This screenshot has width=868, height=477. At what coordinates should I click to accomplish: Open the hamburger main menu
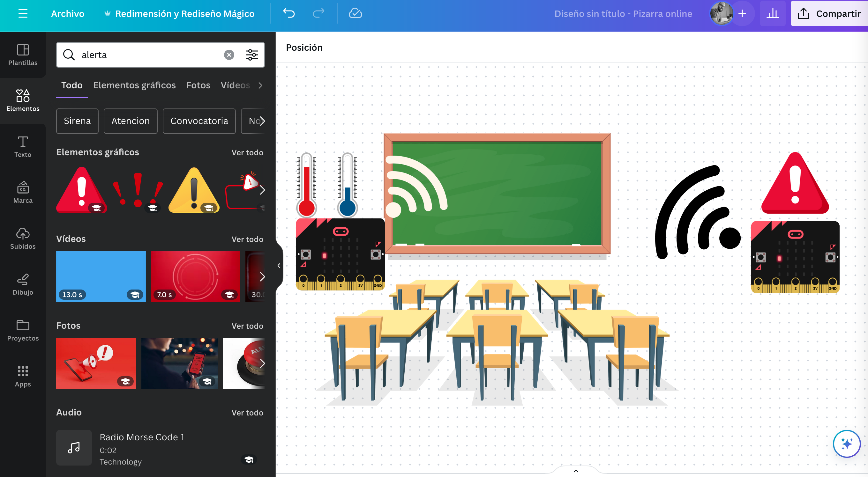click(x=23, y=13)
